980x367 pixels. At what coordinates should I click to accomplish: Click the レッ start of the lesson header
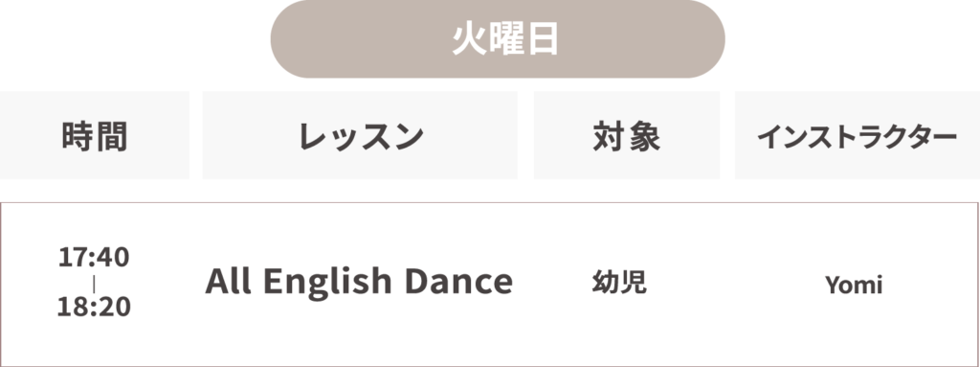[329, 136]
